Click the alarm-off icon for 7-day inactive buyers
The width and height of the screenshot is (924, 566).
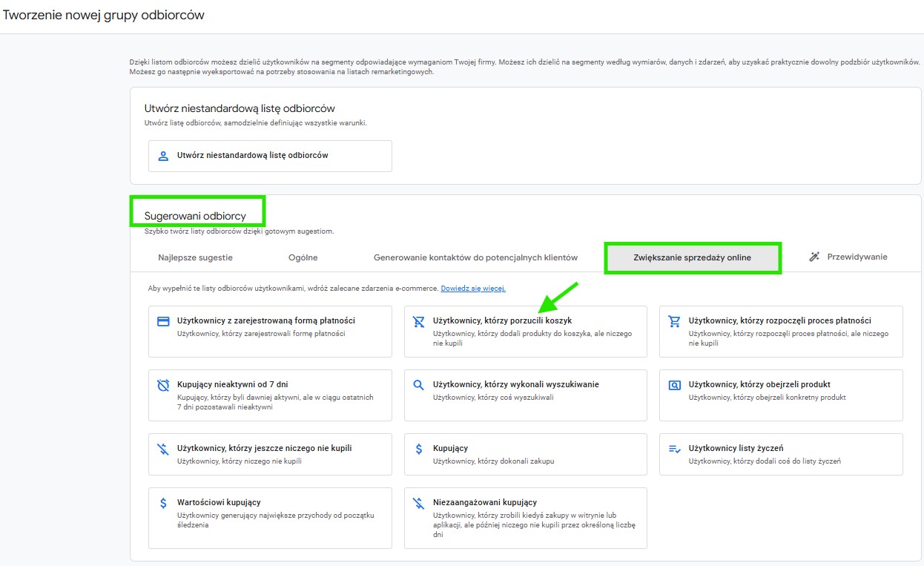pyautogui.click(x=164, y=385)
